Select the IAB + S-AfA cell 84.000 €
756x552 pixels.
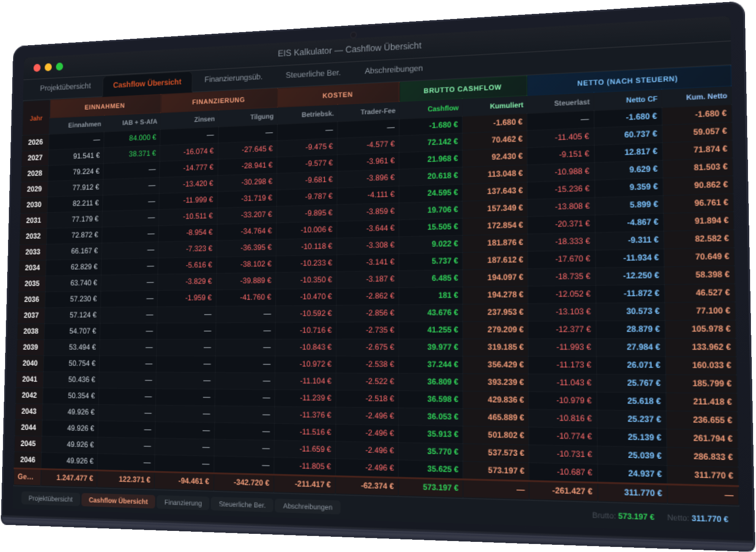(x=142, y=138)
